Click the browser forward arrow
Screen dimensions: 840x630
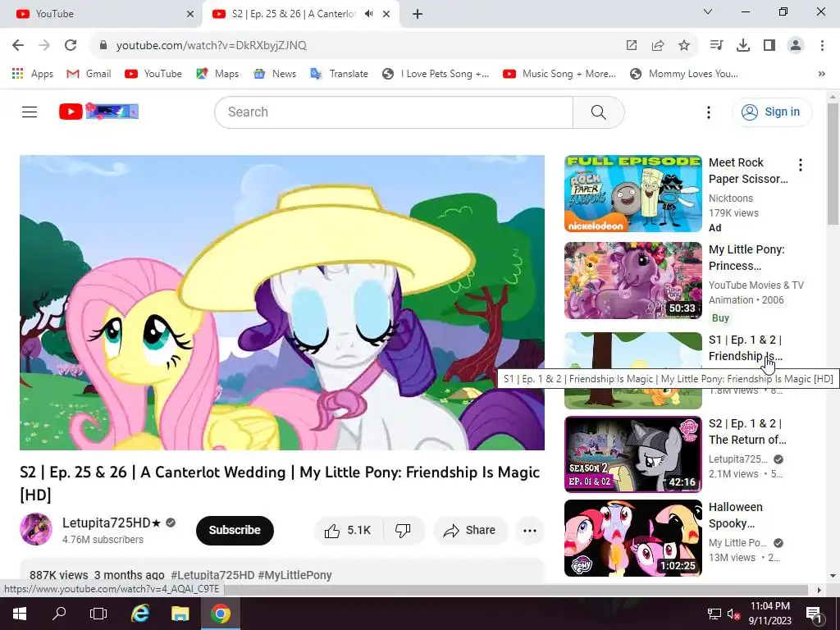click(44, 46)
